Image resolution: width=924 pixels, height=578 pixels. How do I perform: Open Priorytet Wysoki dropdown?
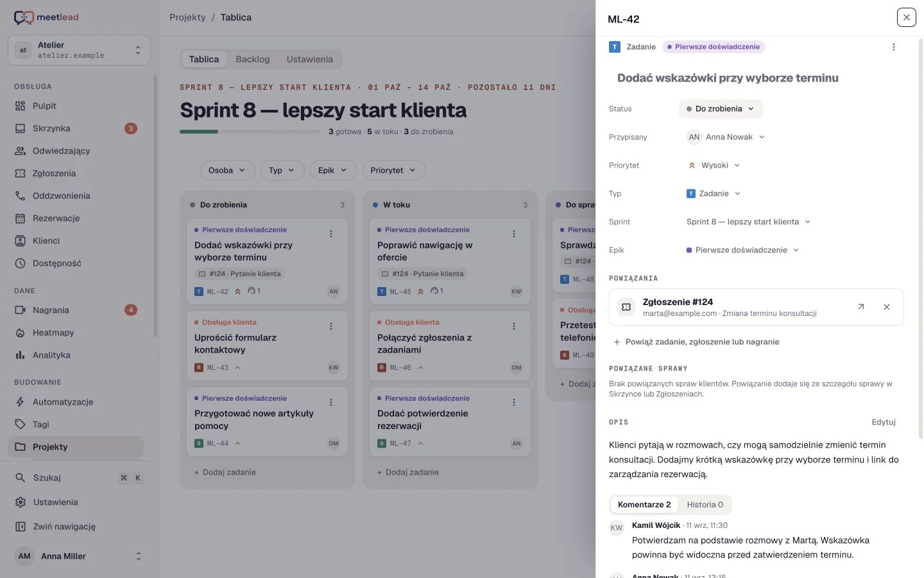pyautogui.click(x=714, y=165)
